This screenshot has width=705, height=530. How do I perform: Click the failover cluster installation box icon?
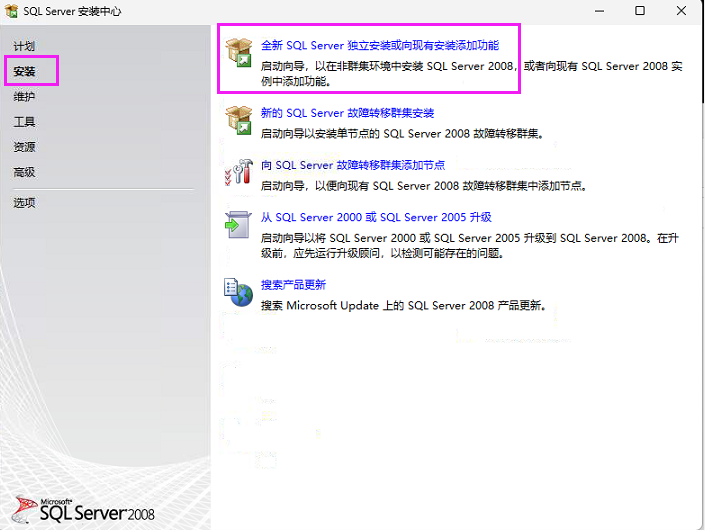point(239,120)
